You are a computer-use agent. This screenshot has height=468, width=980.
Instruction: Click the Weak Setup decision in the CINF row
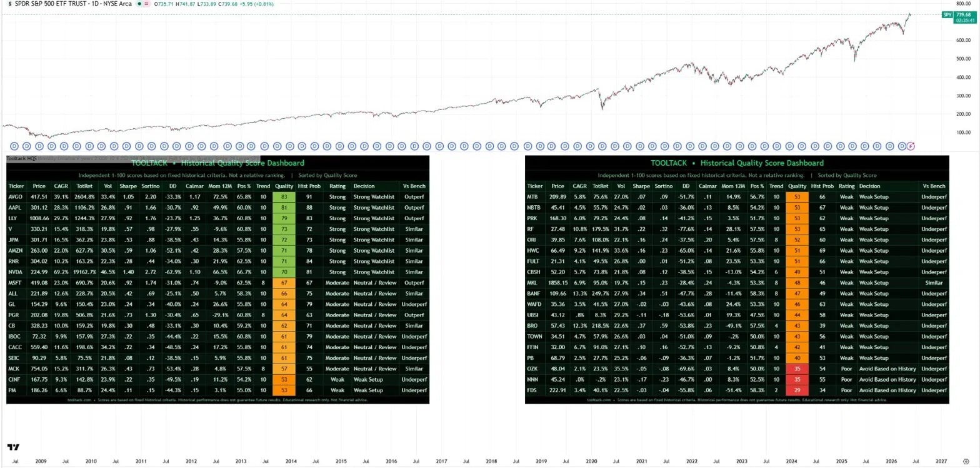(x=374, y=380)
